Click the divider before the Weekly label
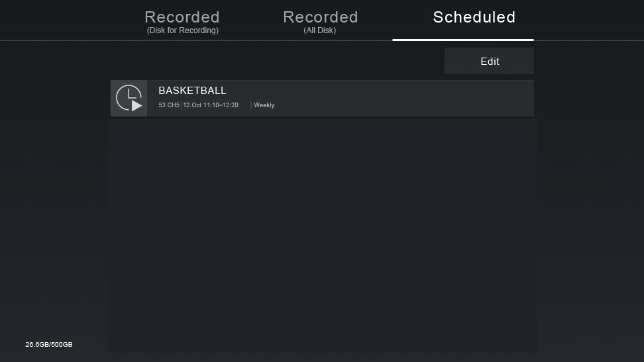Image resolution: width=644 pixels, height=362 pixels. [x=251, y=105]
